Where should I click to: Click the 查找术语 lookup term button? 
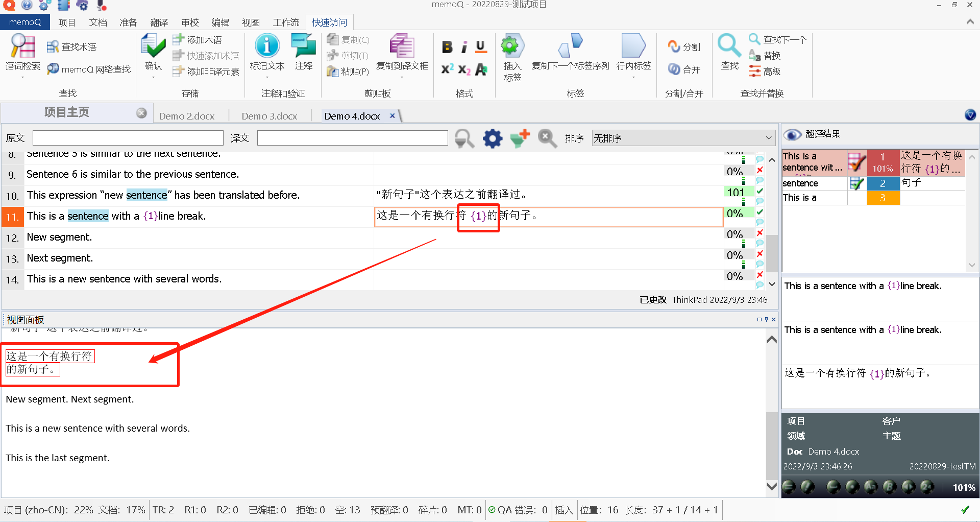click(72, 47)
